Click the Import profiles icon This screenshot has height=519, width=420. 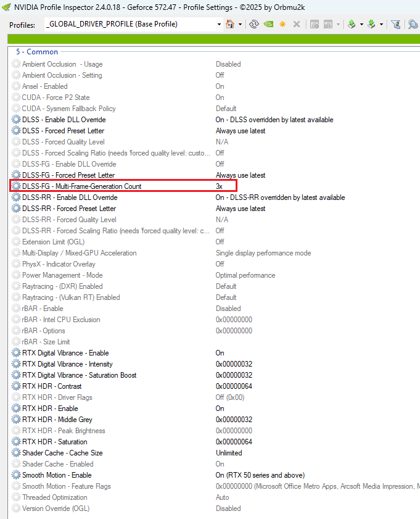coord(372,24)
